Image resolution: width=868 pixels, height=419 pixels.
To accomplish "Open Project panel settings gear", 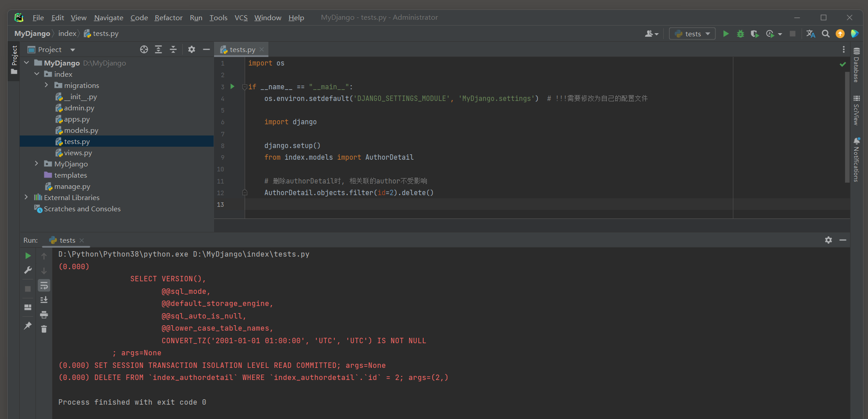I will coord(192,49).
